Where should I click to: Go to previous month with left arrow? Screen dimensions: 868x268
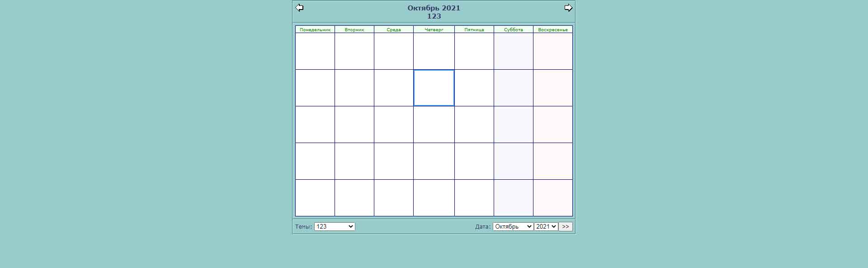coord(299,8)
